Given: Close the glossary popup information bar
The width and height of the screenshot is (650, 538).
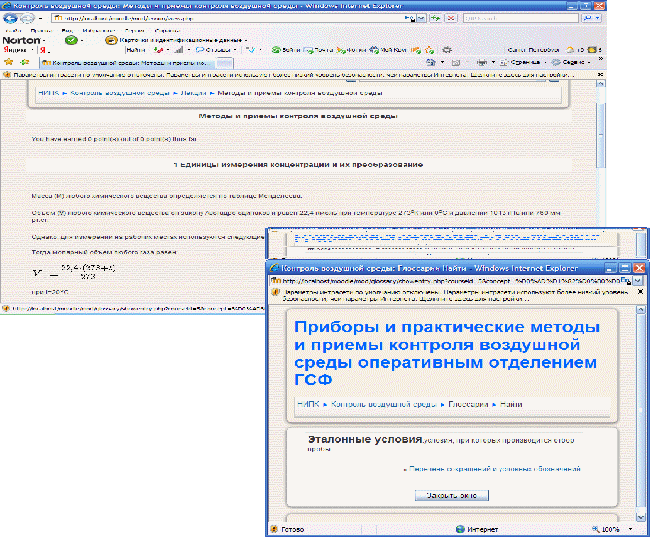Looking at the screenshot, I should click(x=640, y=292).
